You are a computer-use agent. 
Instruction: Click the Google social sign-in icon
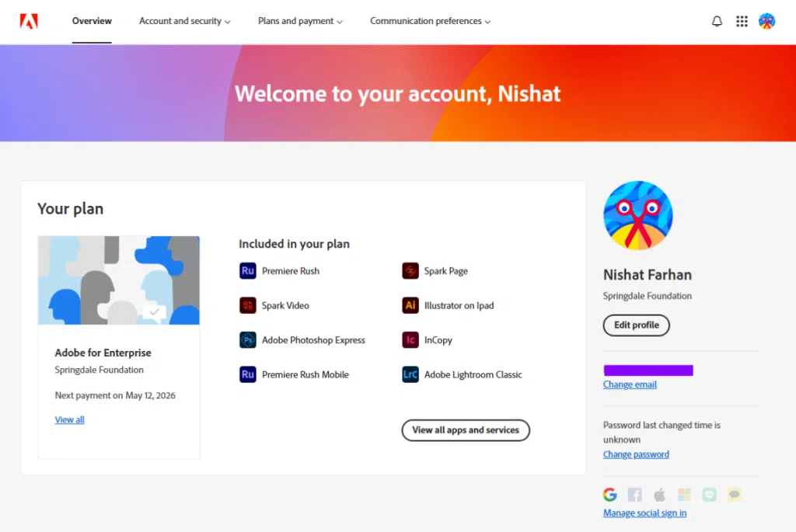point(609,495)
